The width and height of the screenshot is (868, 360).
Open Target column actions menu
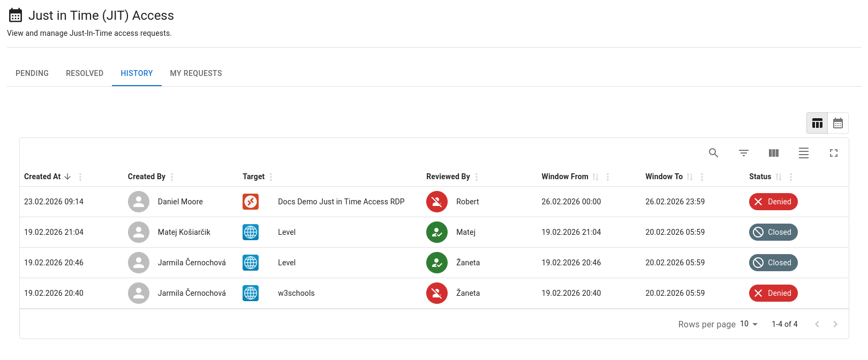271,177
